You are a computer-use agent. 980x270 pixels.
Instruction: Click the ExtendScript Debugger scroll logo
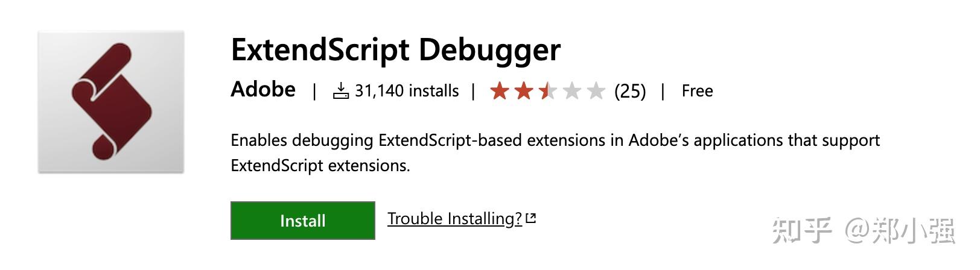(x=111, y=102)
